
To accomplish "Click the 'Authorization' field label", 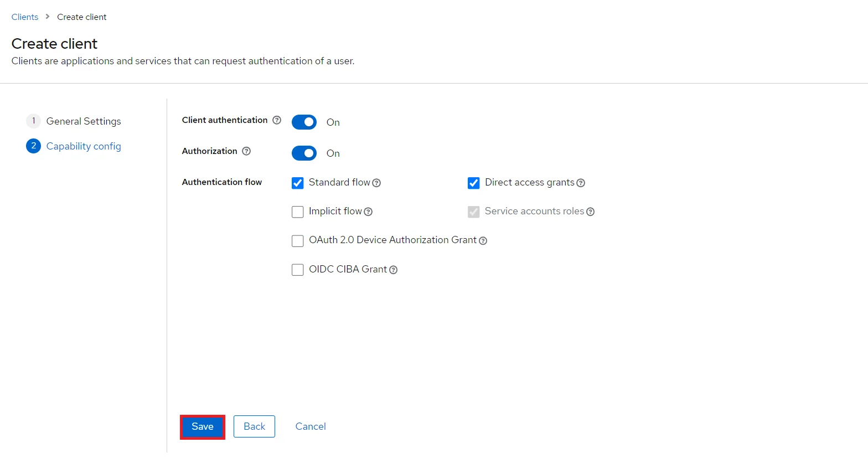I will tap(210, 151).
